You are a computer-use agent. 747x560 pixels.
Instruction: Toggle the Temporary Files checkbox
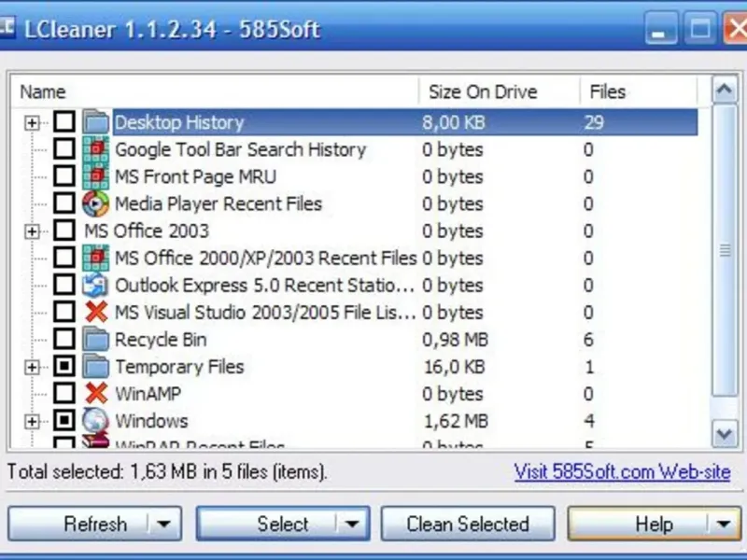point(63,367)
